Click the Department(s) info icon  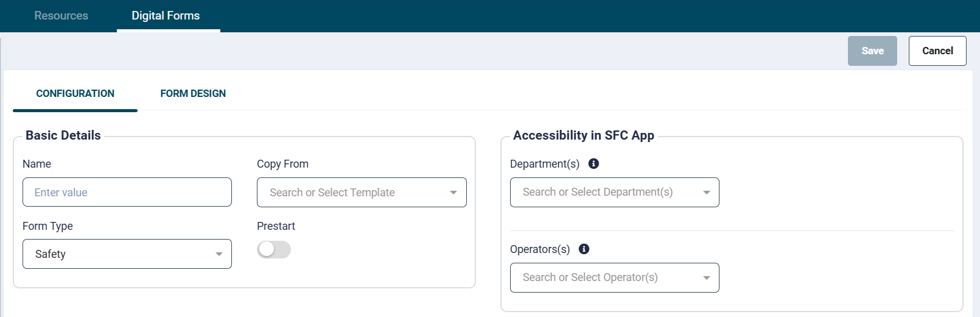click(x=593, y=163)
